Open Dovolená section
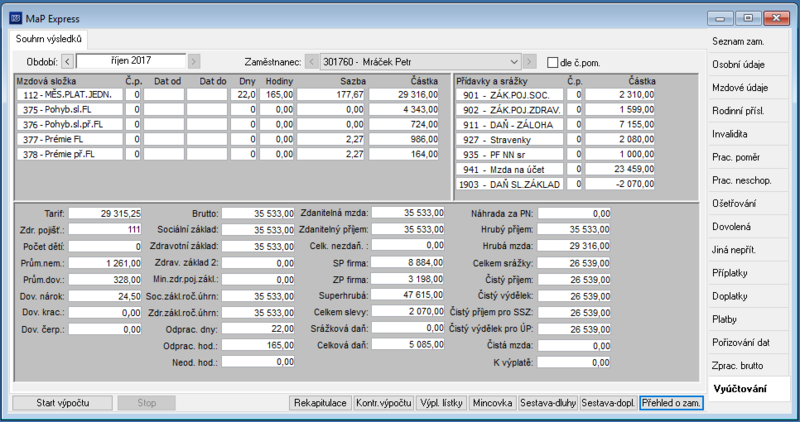Viewport: 800px width, 422px height. 749,227
